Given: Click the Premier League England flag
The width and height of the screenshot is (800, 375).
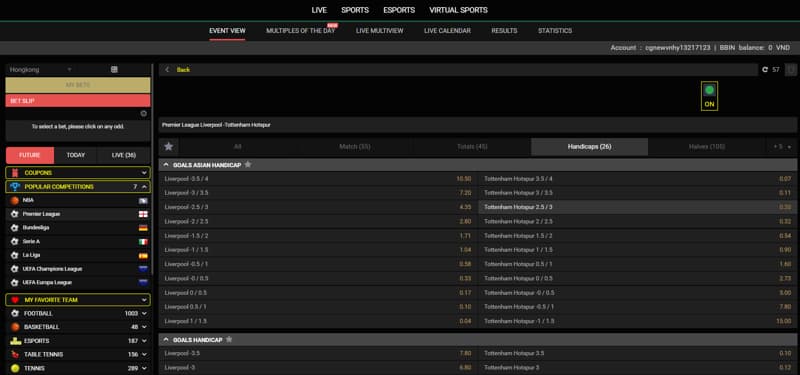Looking at the screenshot, I should [143, 214].
